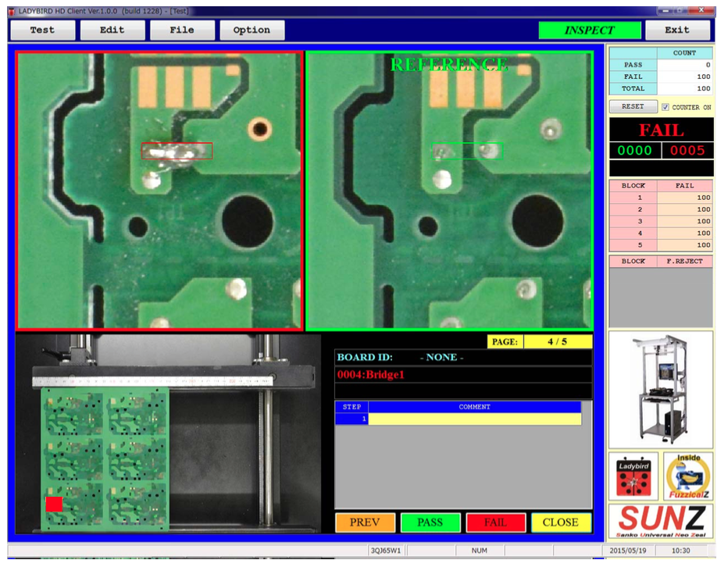728x567 pixels.
Task: Click the board overview camera image
Action: (168, 433)
